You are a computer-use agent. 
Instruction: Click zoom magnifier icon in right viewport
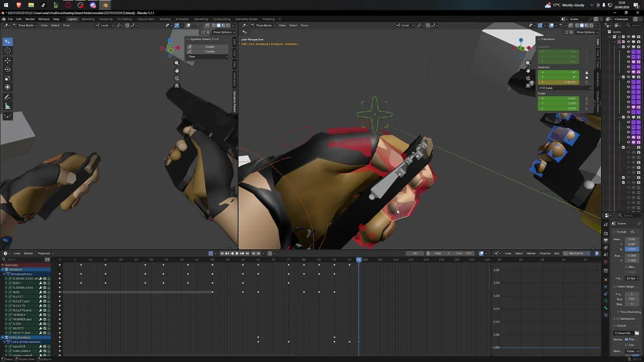click(528, 63)
